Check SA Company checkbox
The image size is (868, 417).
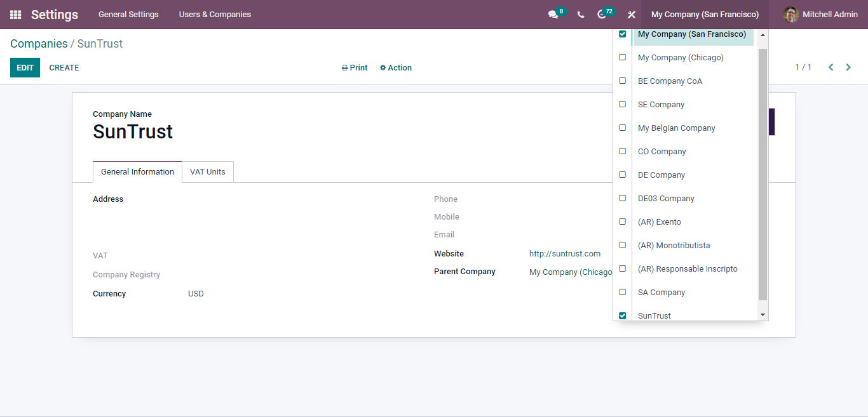623,292
